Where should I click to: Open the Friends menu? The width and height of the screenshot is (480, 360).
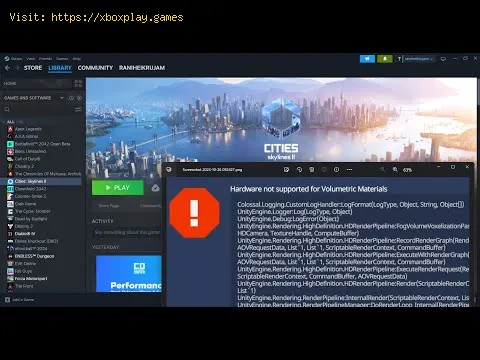[x=45, y=59]
